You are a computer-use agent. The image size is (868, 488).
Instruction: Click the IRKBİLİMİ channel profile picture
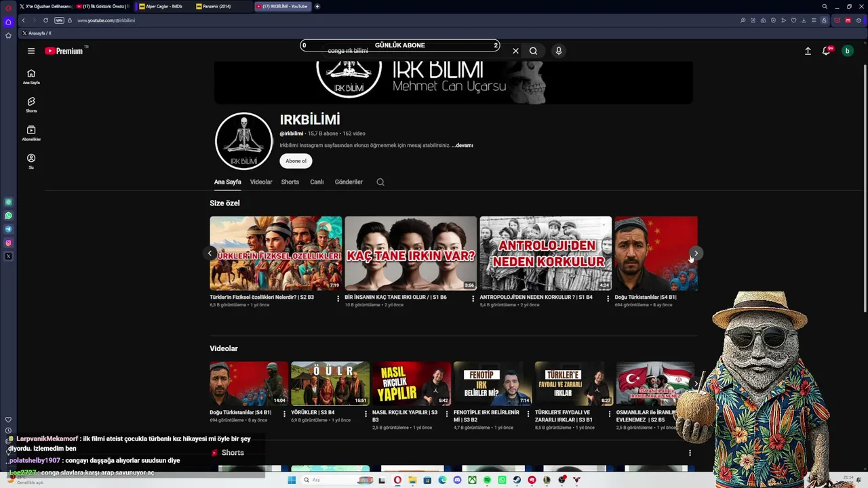(x=244, y=141)
